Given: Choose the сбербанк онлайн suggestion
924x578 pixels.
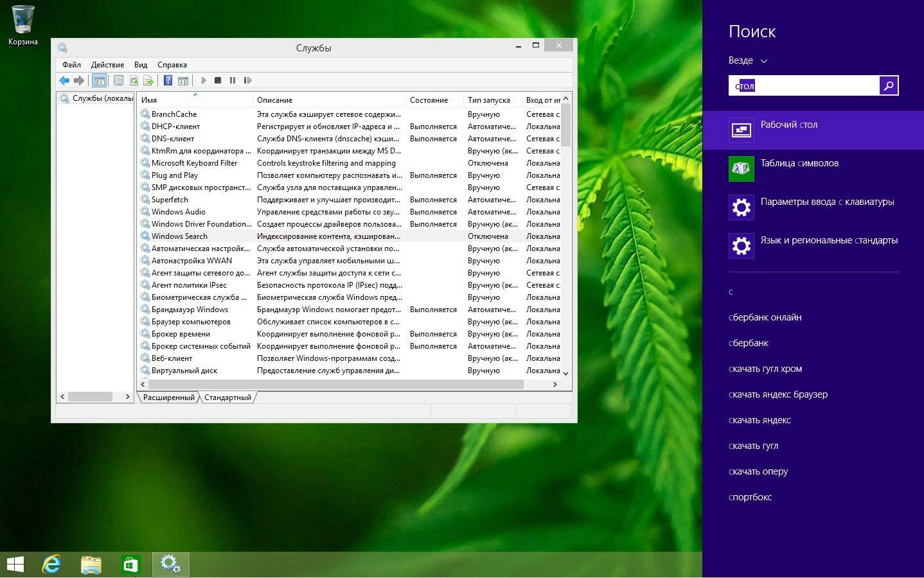Looking at the screenshot, I should click(x=765, y=317).
